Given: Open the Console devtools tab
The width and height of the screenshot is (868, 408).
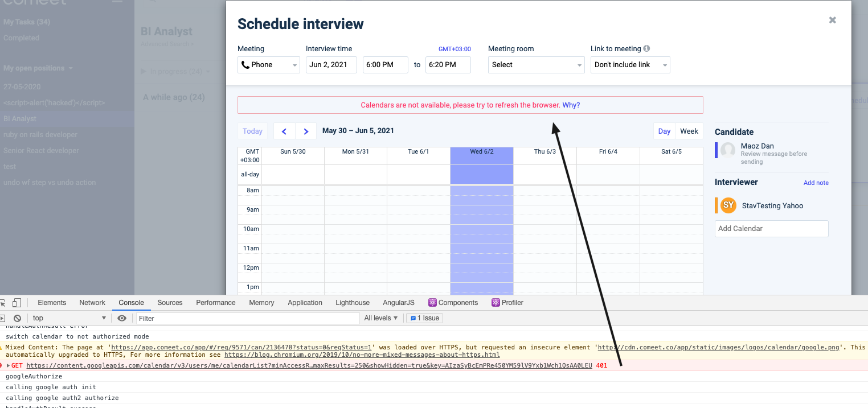Looking at the screenshot, I should click(x=131, y=303).
